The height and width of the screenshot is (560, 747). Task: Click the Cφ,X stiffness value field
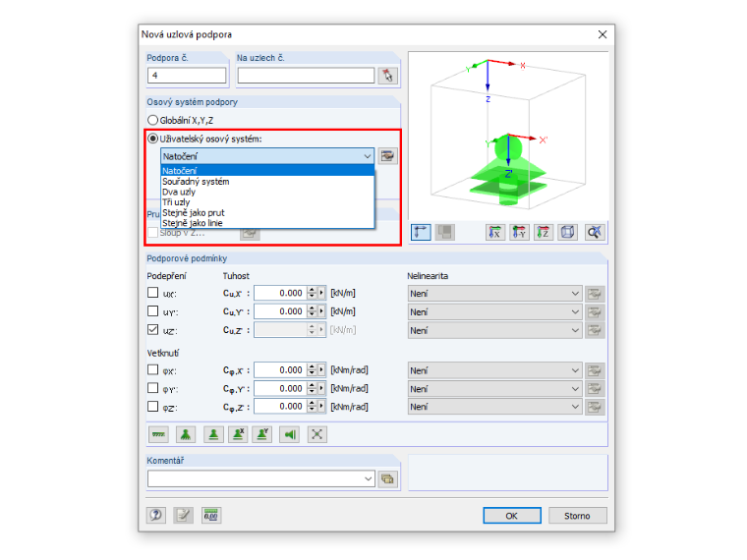click(280, 370)
